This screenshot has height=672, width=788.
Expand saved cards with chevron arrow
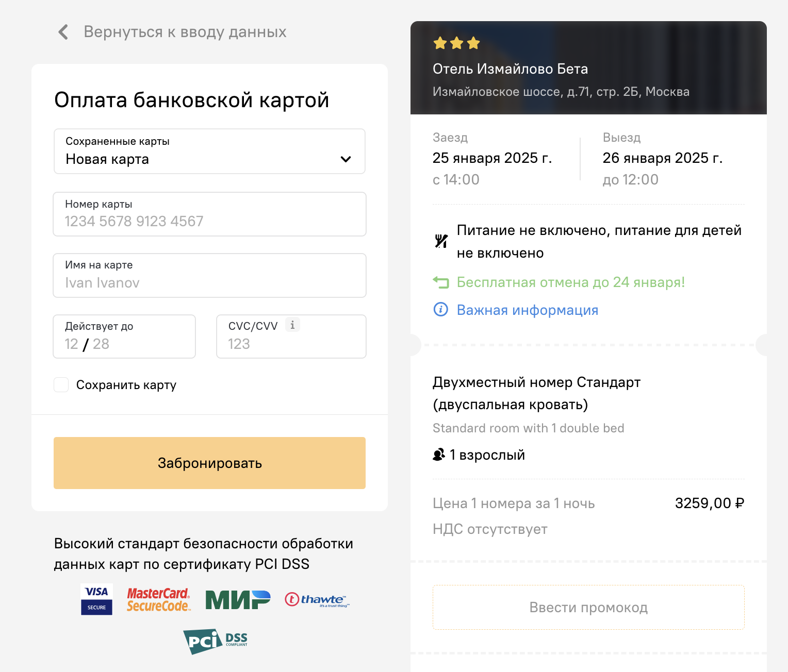(x=346, y=159)
